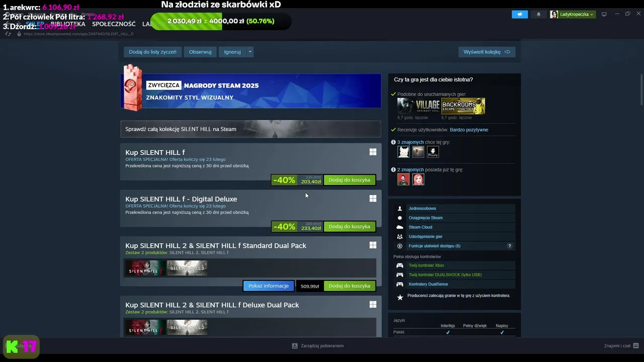644x362 pixels.
Task: Click the Obserwuj button
Action: coord(200,52)
